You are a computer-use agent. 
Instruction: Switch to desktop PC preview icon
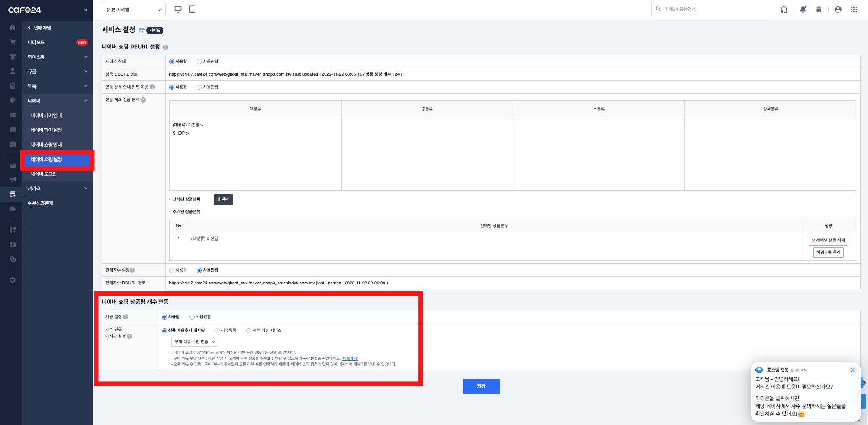(178, 9)
